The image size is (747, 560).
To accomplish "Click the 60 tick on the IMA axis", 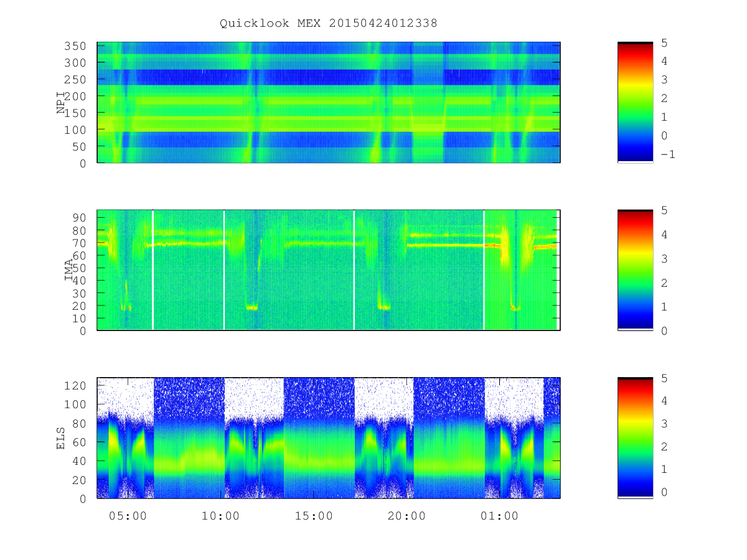I will coord(80,255).
